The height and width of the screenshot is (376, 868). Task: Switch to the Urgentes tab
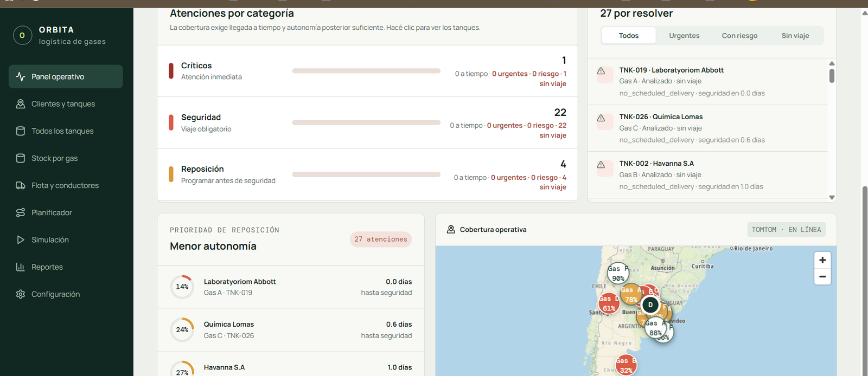(x=684, y=35)
